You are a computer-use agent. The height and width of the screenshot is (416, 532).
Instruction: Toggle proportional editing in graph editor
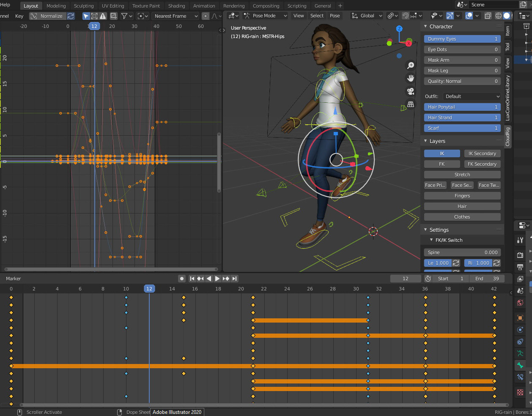point(206,16)
